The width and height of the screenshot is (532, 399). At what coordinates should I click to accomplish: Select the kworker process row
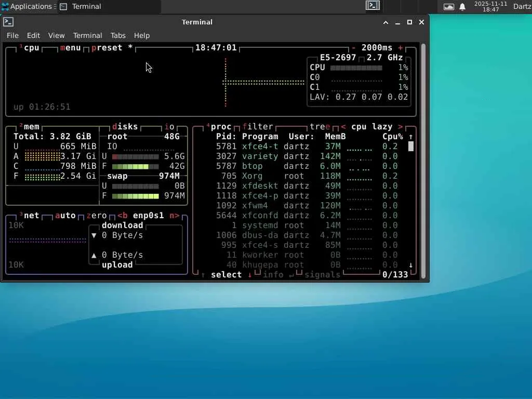point(303,255)
